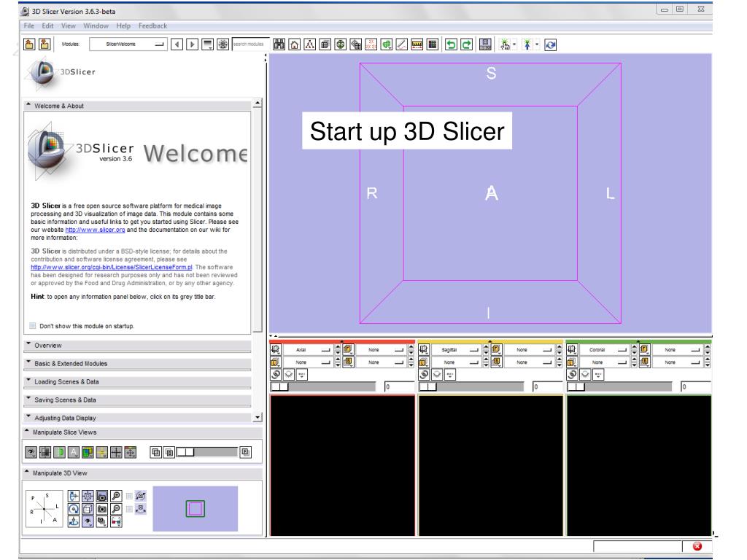The image size is (747, 560).
Task: Select the place fiducial mouse mode icon
Action: tap(527, 44)
